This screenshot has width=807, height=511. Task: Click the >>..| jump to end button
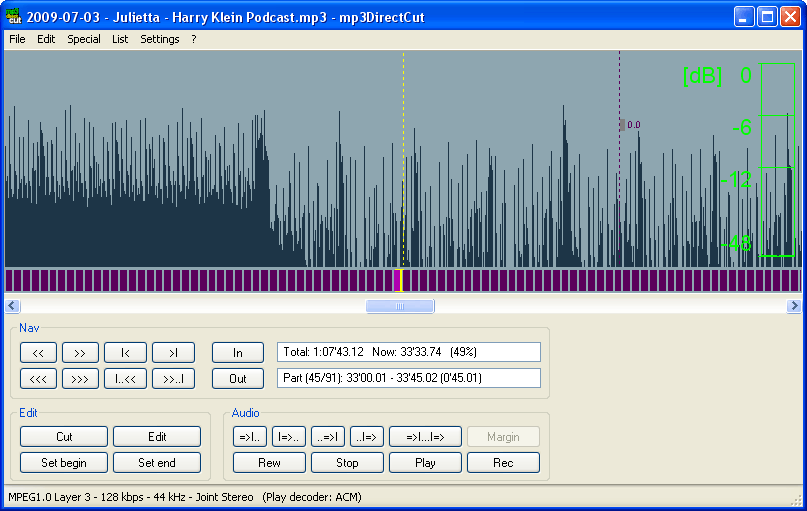pos(173,379)
